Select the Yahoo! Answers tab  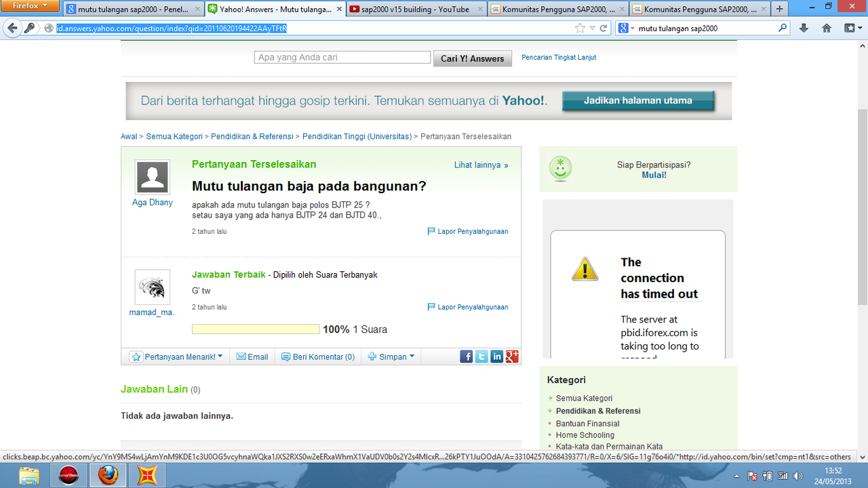click(x=275, y=9)
